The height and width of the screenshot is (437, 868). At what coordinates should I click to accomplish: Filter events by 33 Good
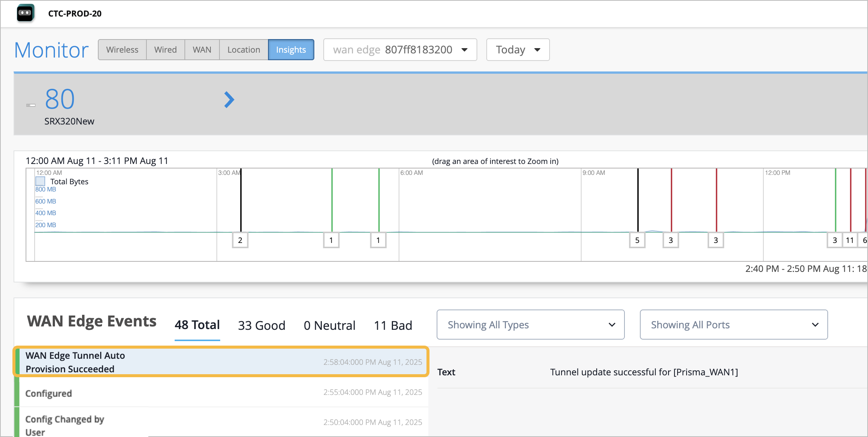(262, 325)
